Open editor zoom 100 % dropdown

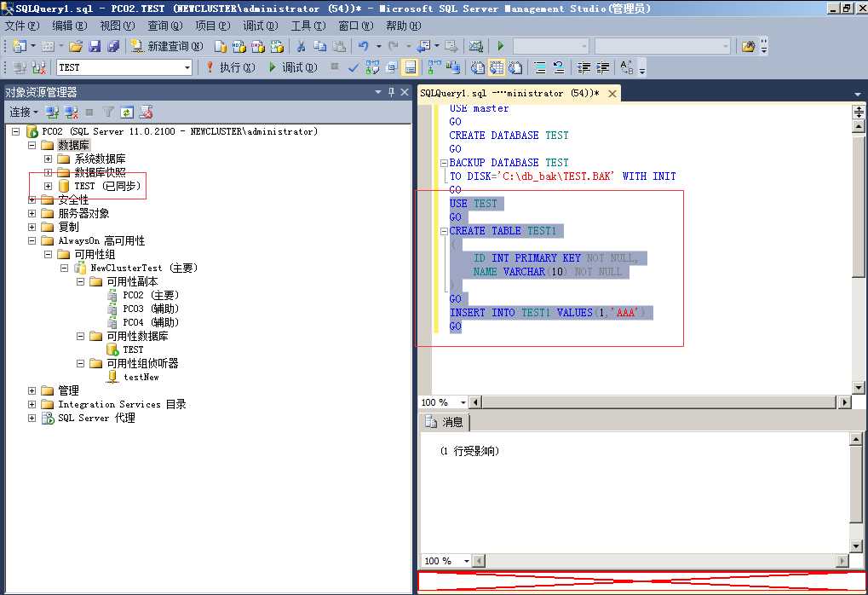pyautogui.click(x=463, y=402)
